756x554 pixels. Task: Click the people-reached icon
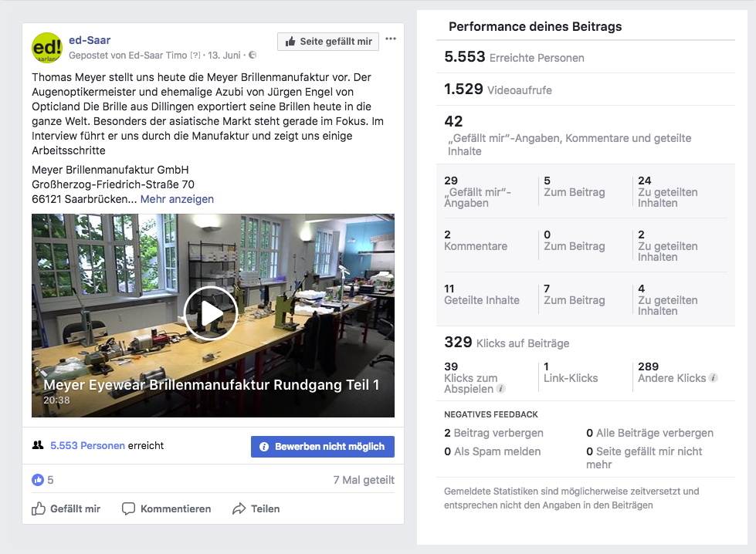point(38,445)
